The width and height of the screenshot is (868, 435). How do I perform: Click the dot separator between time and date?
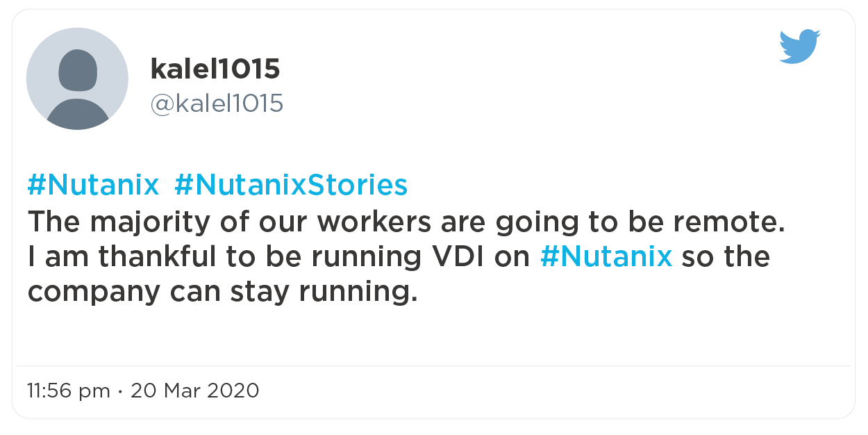tap(121, 391)
